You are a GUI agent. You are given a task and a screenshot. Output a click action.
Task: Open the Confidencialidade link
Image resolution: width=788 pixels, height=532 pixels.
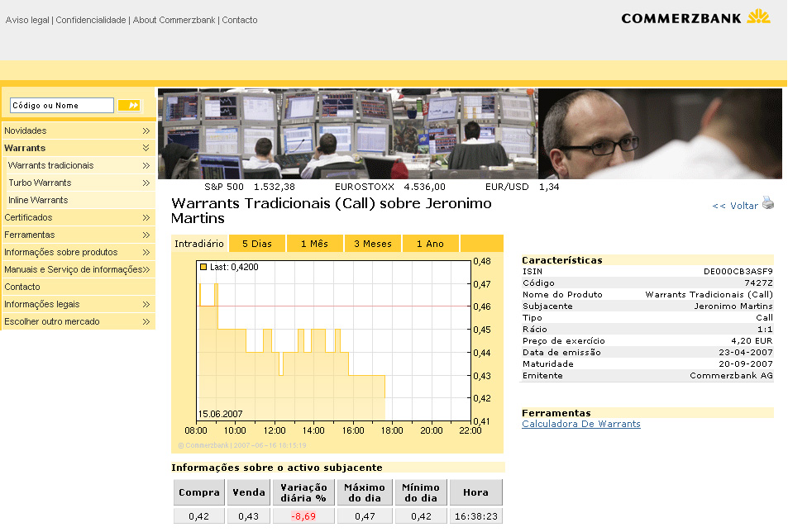pyautogui.click(x=91, y=20)
